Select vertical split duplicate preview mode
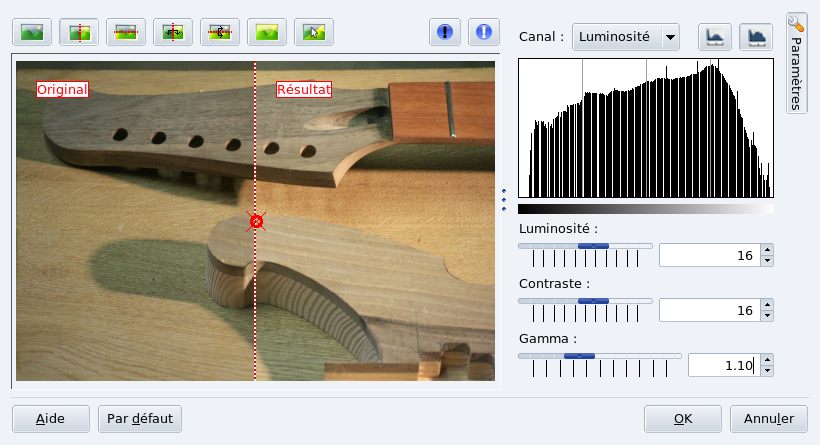820x445 pixels. point(172,33)
